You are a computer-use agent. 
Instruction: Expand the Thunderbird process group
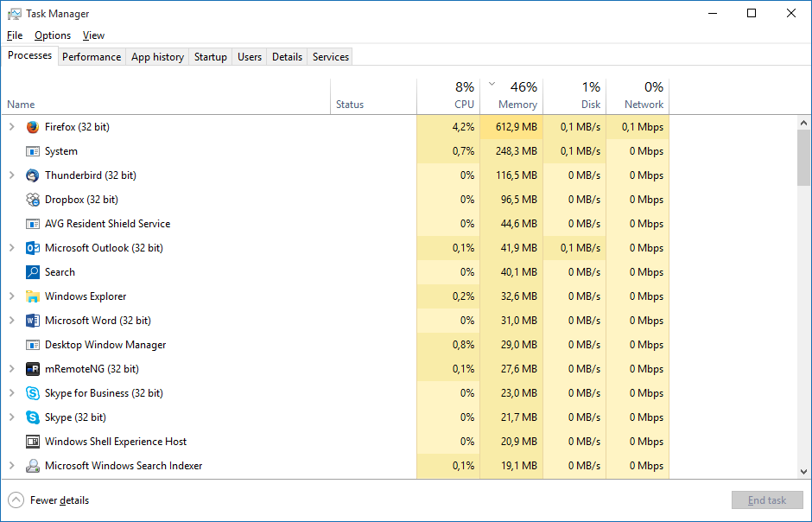click(x=12, y=175)
